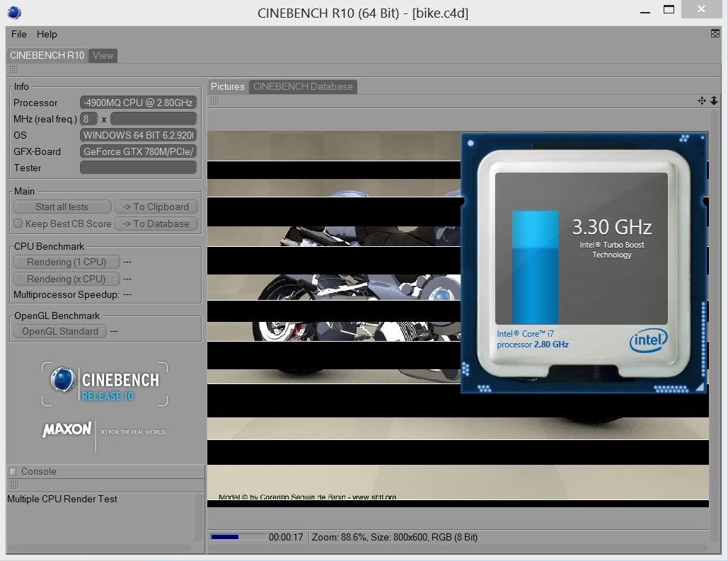The width and height of the screenshot is (728, 561).
Task: Click the CINEBENCH app icon in title bar
Action: coord(14,13)
